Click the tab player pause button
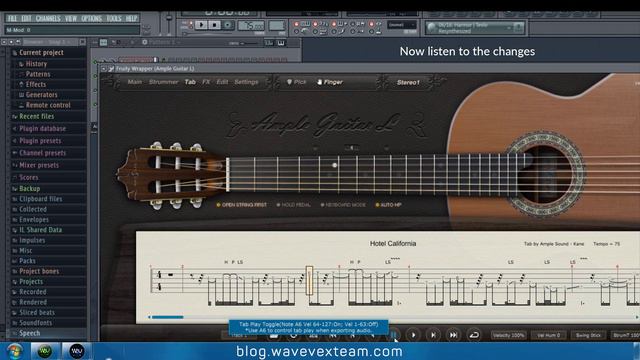 (x=393, y=335)
